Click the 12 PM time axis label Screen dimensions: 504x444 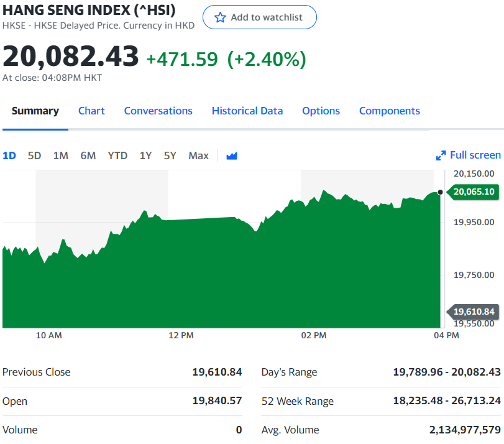pos(181,336)
